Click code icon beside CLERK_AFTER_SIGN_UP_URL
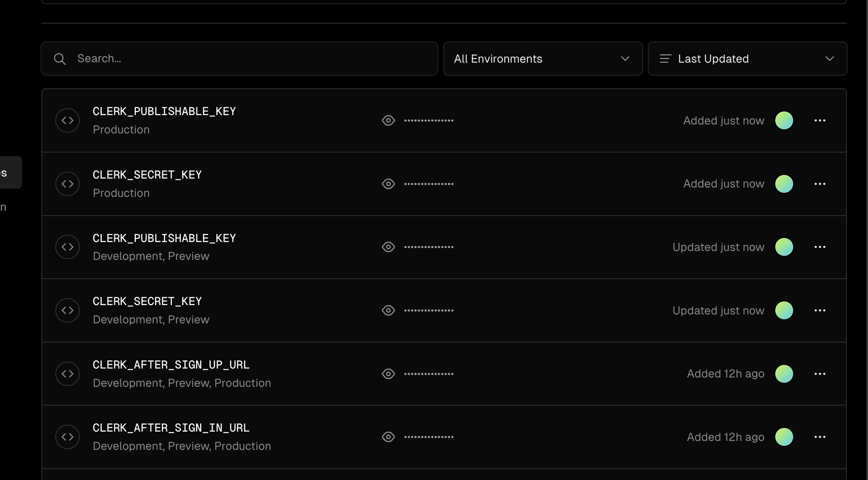 68,374
